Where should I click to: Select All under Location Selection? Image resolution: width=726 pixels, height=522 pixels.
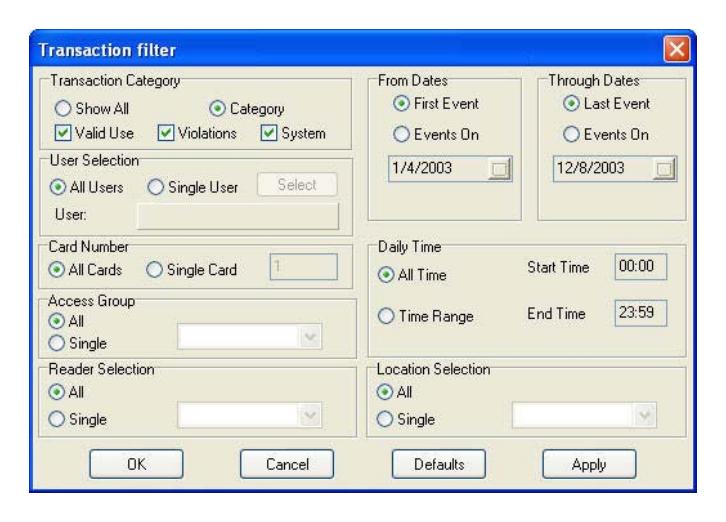pos(384,392)
